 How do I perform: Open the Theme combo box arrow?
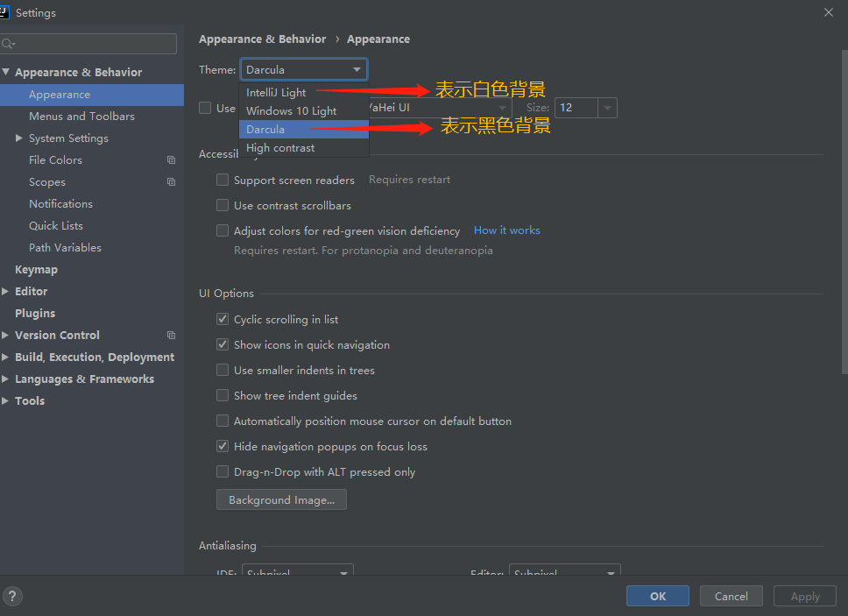pyautogui.click(x=357, y=70)
